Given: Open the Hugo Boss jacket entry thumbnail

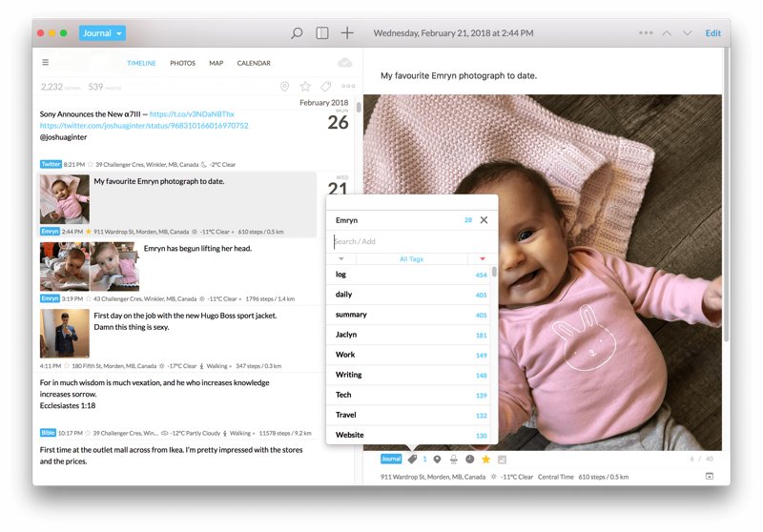Looking at the screenshot, I should [65, 334].
